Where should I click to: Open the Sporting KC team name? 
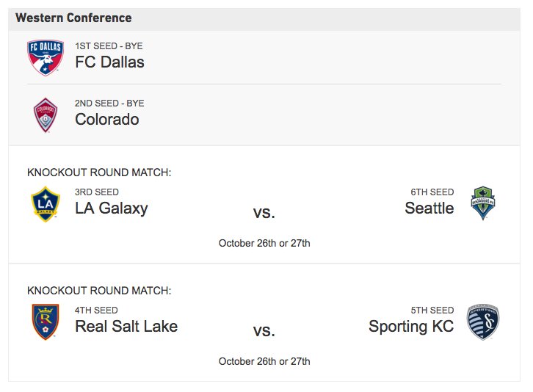(x=411, y=327)
